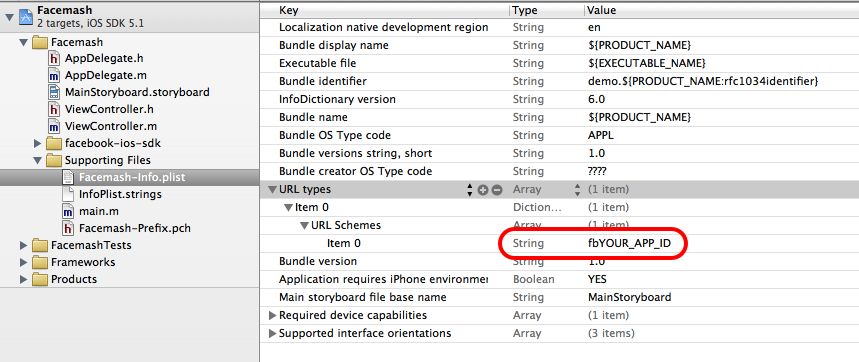Open the key name stepper on URL types row
The height and width of the screenshot is (362, 859).
click(x=469, y=190)
